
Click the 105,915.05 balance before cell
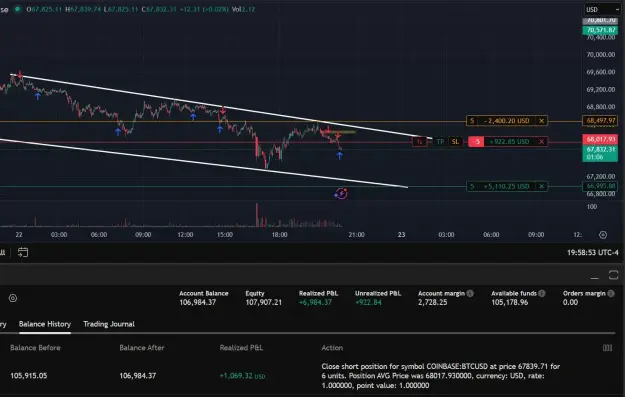point(28,375)
